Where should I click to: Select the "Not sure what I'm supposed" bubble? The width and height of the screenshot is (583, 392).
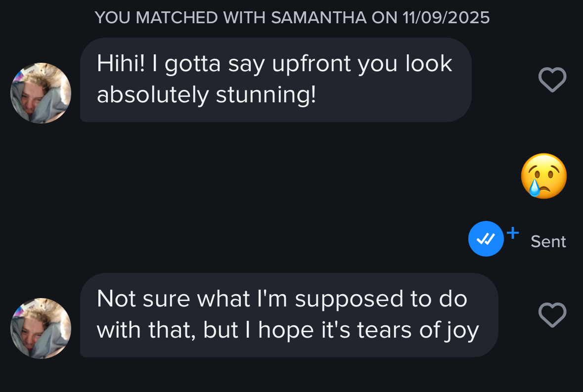tap(289, 315)
